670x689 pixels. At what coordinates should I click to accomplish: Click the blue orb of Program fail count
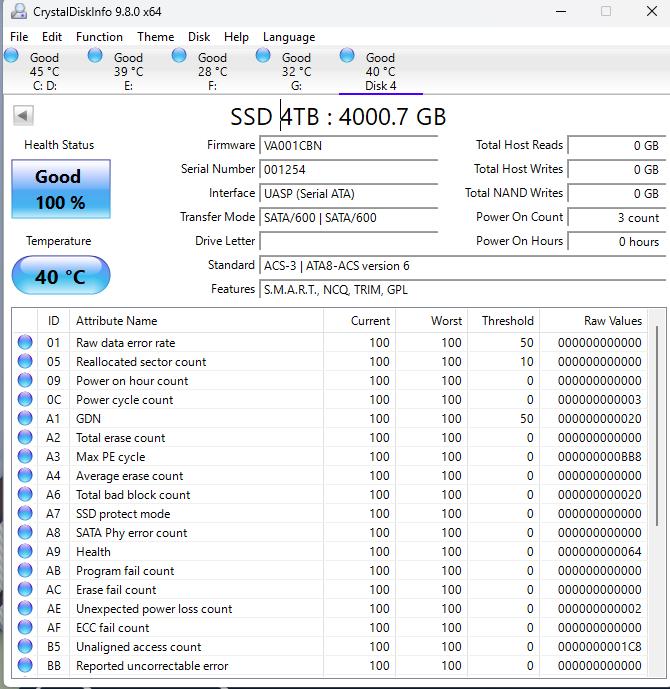pos(25,570)
